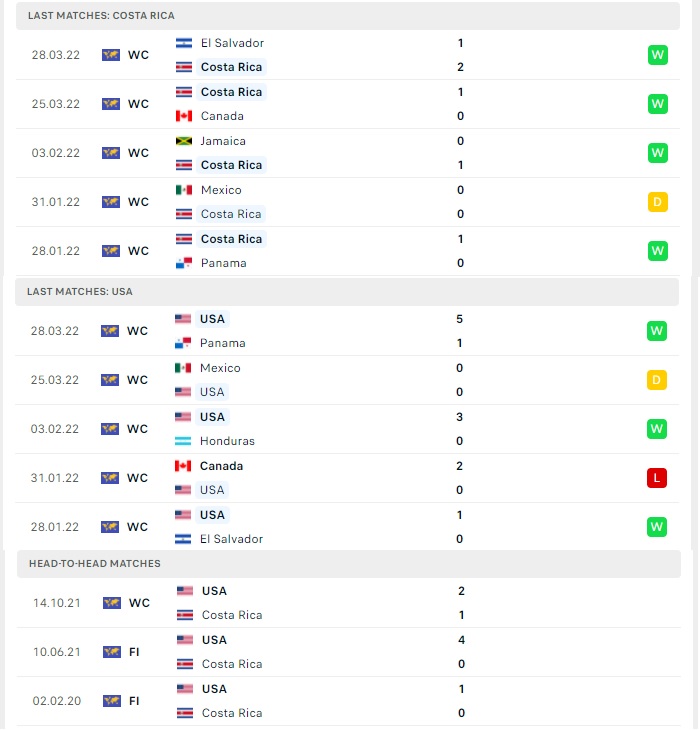Viewport: 700px width, 730px height.
Task: Click the red L result badge for Canada vs USA
Action: tap(657, 478)
